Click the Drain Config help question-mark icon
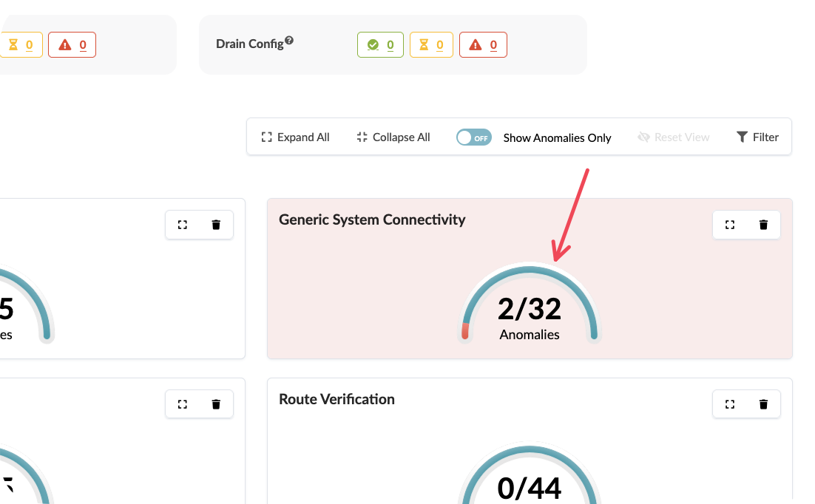Viewport: 815px width, 504px height. [289, 41]
